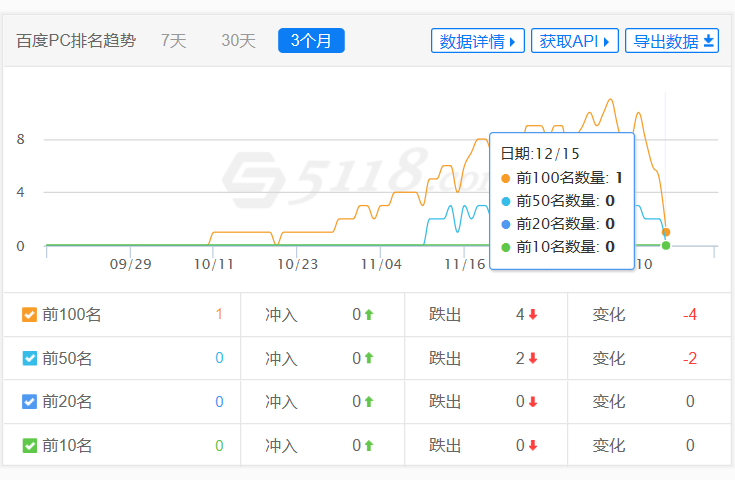Switch to the 7天 range tab
This screenshot has height=480, width=735.
(x=174, y=41)
